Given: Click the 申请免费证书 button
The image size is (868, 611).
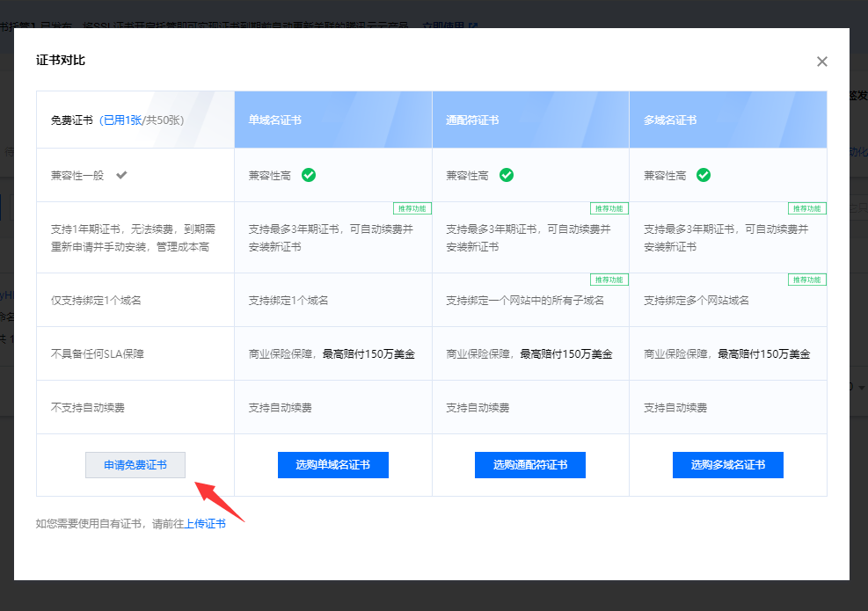Looking at the screenshot, I should 135,465.
